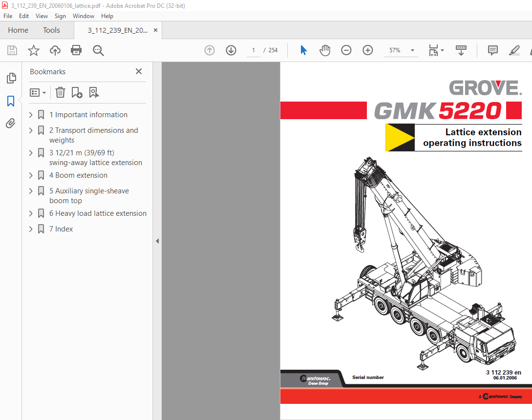Delete selected bookmark with trash icon
This screenshot has width=532, height=420.
[x=60, y=92]
